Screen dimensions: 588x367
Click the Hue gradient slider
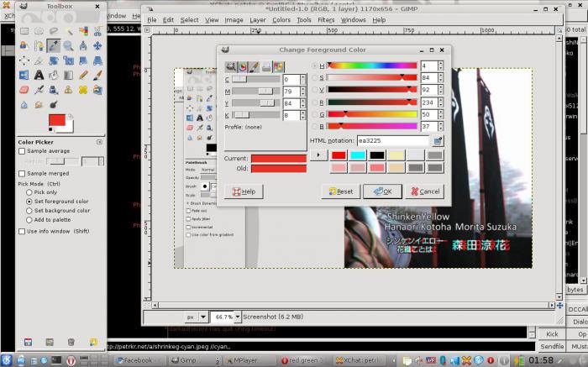tap(372, 66)
